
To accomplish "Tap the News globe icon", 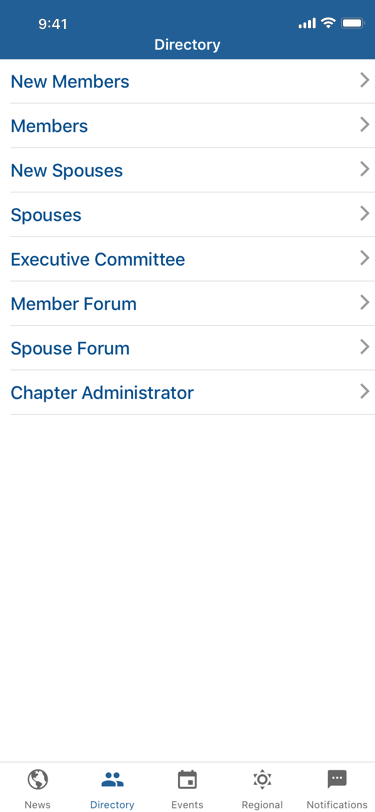I will (38, 779).
